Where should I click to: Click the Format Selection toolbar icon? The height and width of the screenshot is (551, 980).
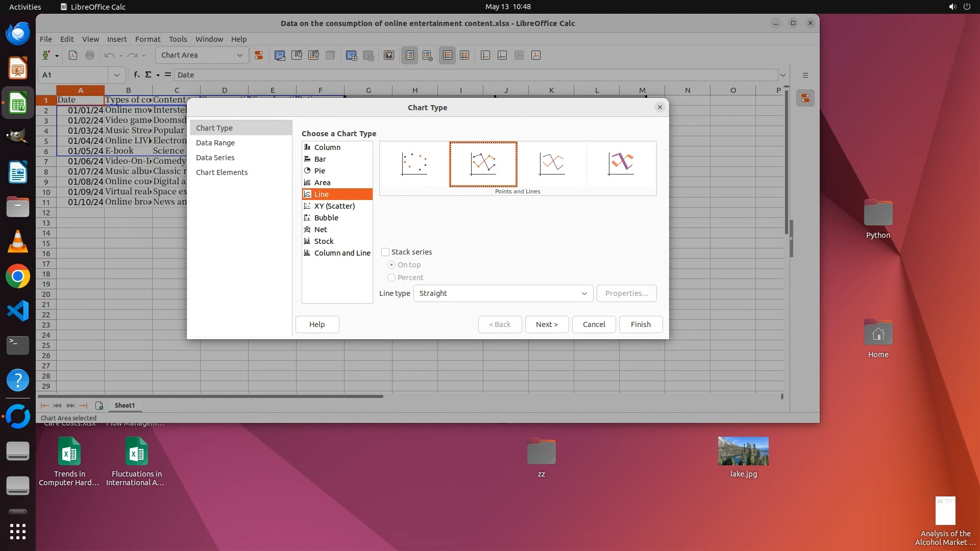[259, 55]
